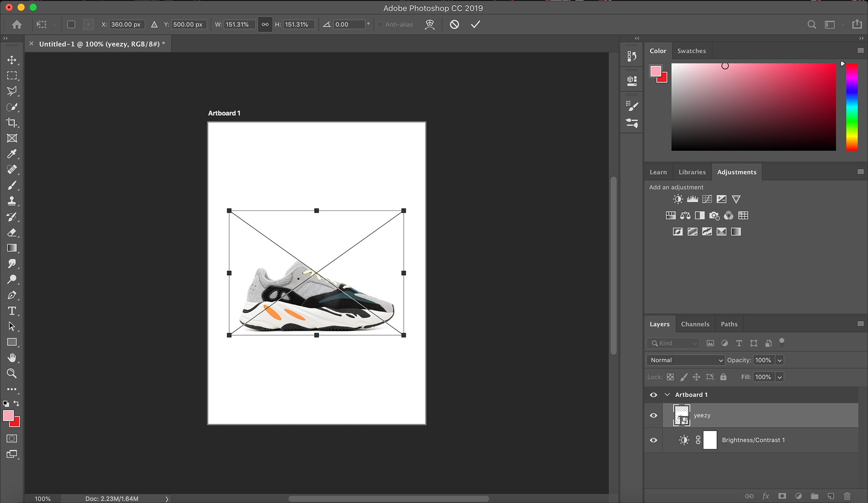Add a Hue/Saturation adjustment
The width and height of the screenshot is (868, 503).
pos(671,215)
